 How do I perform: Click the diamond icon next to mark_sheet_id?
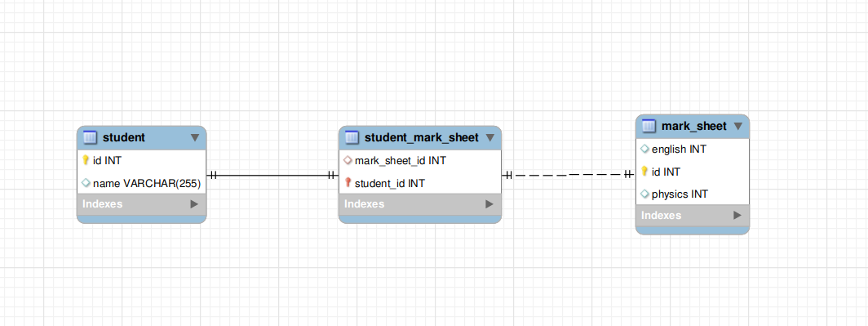(x=348, y=161)
